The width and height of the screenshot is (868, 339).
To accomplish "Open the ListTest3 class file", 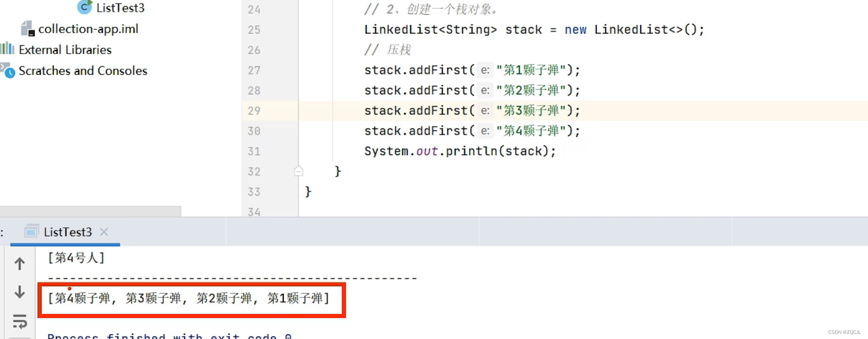I will click(x=120, y=8).
